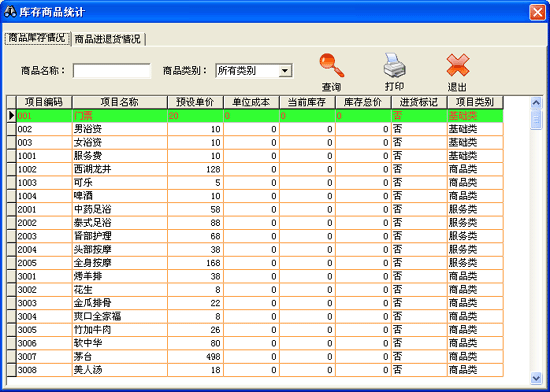Image resolution: width=550 pixels, height=392 pixels.
Task: Select the 可乐 cell
Action: point(120,182)
